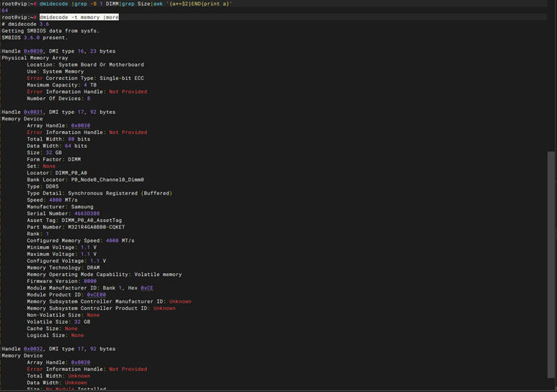
Task: Click the 'Rank: 1' line
Action: pyautogui.click(x=37, y=233)
